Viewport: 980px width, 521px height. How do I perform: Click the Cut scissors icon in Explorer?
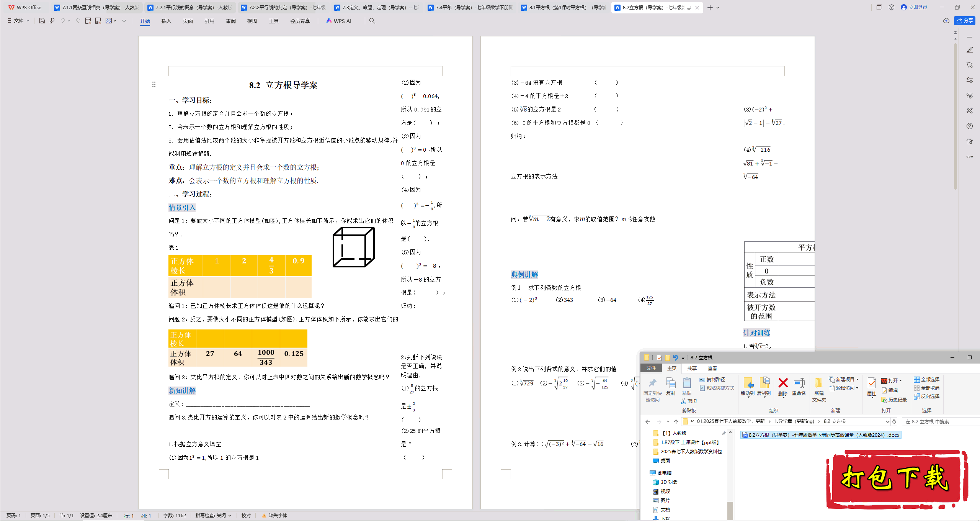click(689, 401)
